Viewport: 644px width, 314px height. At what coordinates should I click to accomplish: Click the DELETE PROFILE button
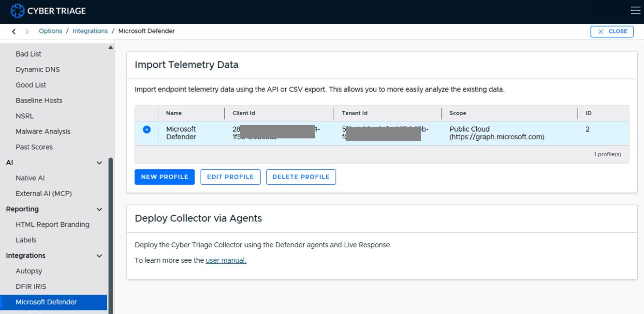tap(301, 177)
